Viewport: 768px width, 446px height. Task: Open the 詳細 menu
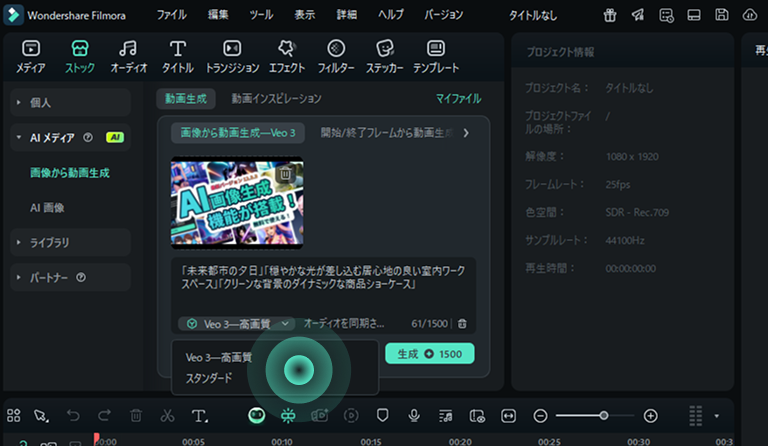[x=346, y=15]
